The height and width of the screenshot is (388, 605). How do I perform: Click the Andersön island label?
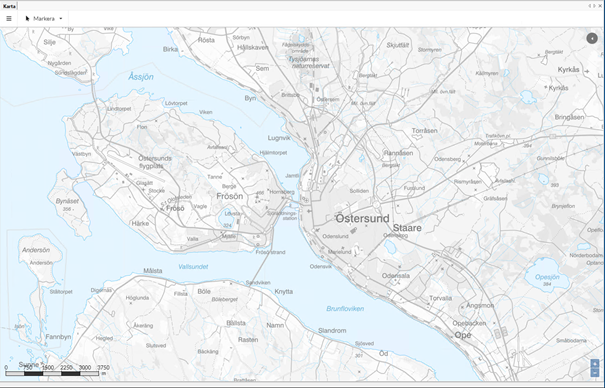click(x=36, y=250)
